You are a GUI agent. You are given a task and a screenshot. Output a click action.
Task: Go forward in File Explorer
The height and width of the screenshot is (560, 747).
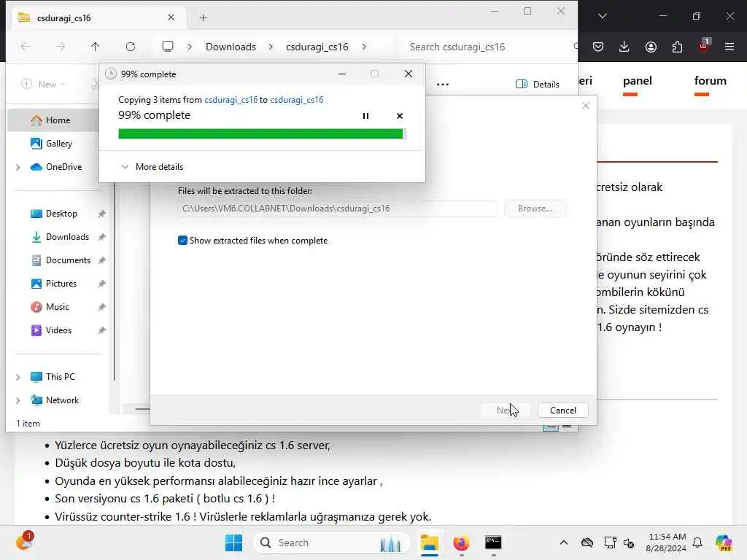(x=60, y=46)
